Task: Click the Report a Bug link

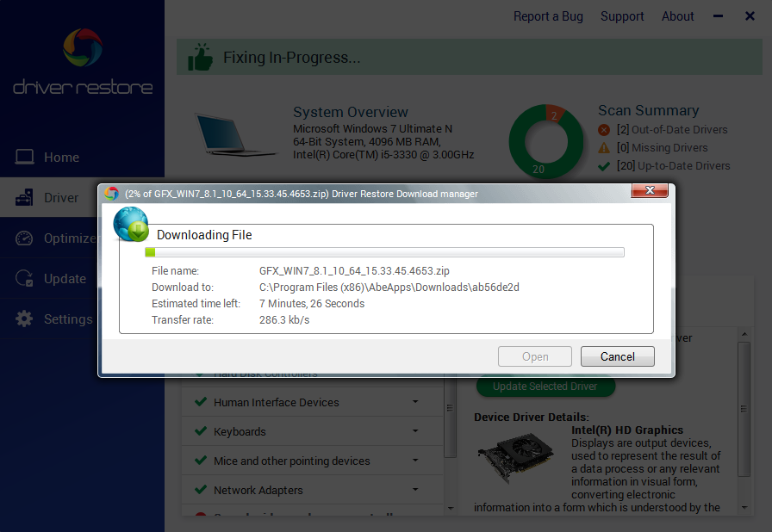Action: [548, 16]
